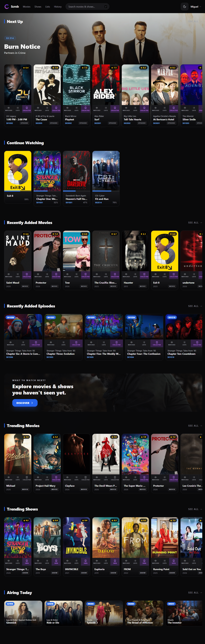Mark Big Little Lies as watched
Screen dimensions: 205x644
coord(126,109)
